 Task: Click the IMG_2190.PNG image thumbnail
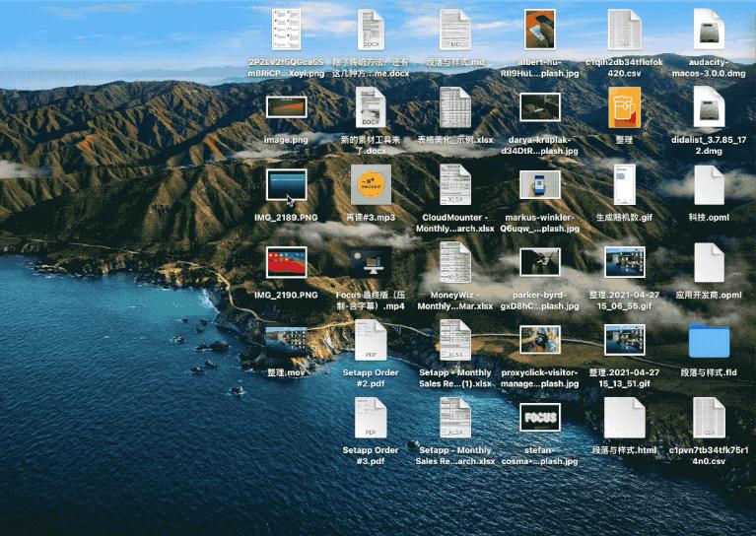point(286,262)
